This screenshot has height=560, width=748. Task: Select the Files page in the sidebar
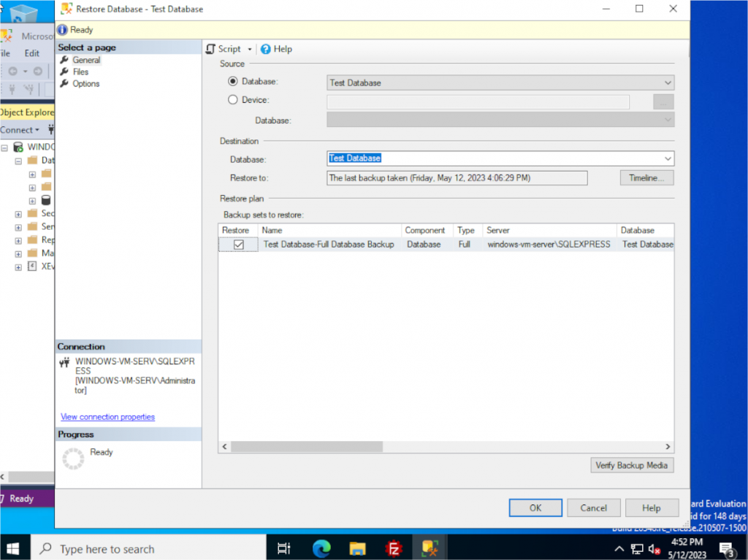(80, 72)
